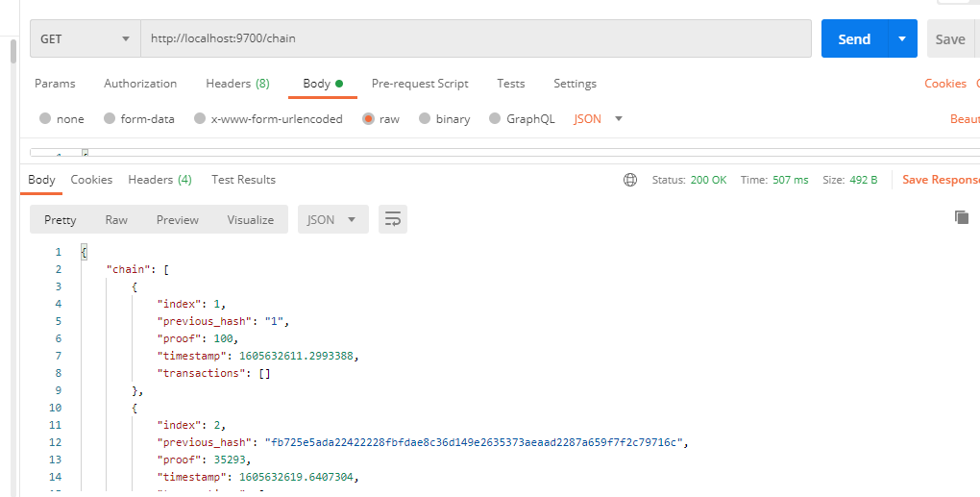Open the response Body tab

pyautogui.click(x=41, y=180)
